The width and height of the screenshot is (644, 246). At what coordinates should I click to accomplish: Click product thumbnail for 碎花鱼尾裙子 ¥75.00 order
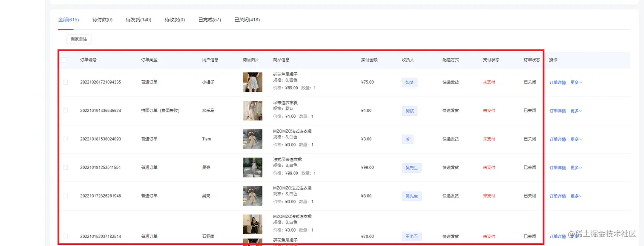253,82
